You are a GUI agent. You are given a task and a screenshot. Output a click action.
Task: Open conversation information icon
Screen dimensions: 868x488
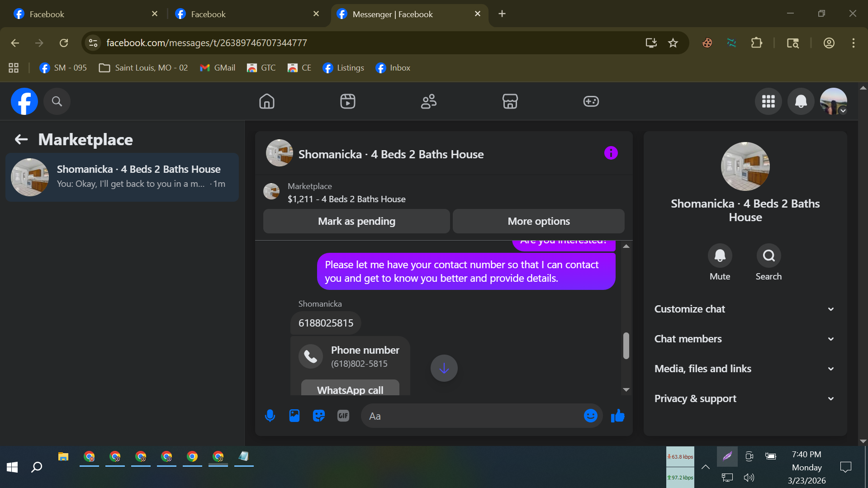click(611, 153)
